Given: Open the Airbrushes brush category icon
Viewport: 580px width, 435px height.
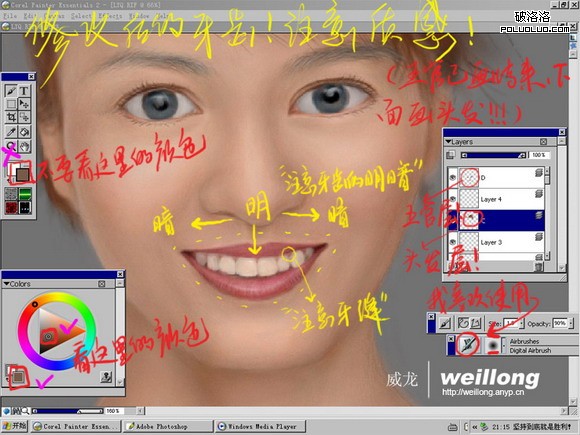Looking at the screenshot, I should [x=468, y=345].
